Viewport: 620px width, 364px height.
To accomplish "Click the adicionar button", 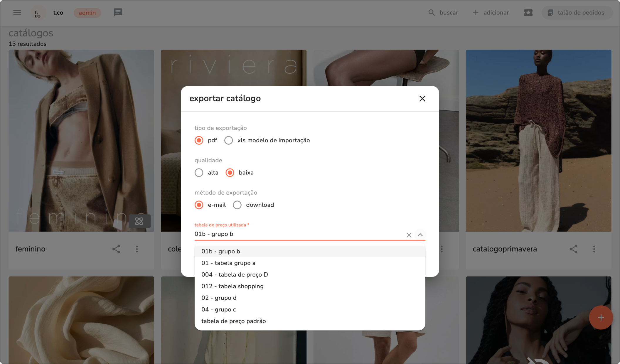I will (x=491, y=13).
